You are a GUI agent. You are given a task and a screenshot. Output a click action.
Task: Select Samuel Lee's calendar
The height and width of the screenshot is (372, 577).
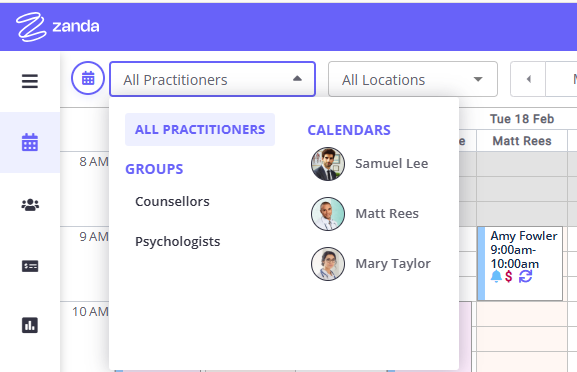pos(370,164)
